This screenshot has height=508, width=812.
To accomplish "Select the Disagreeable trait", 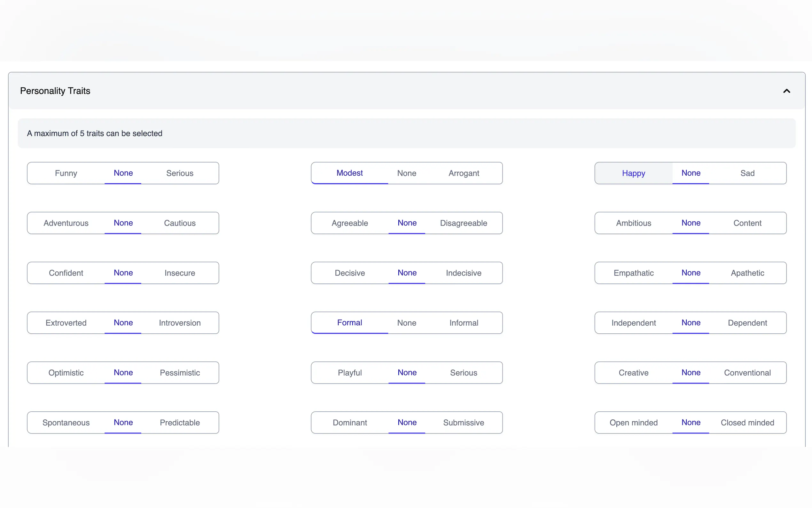I will [463, 223].
